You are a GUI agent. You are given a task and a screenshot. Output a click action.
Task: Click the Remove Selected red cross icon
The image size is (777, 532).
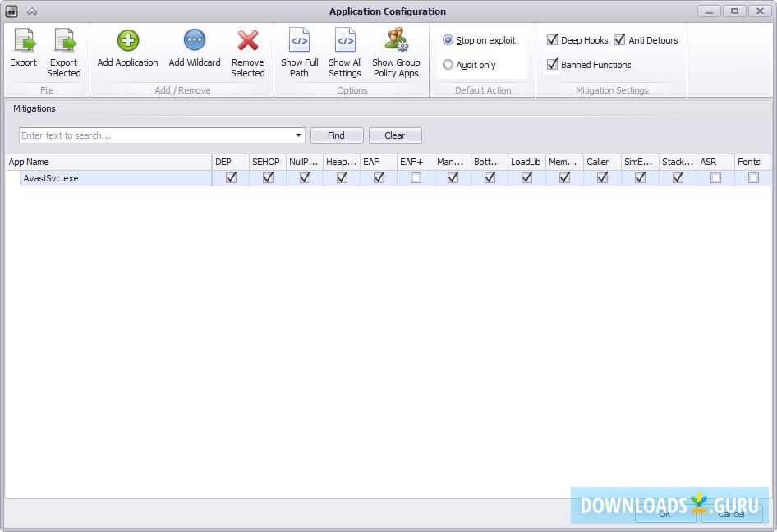248,39
